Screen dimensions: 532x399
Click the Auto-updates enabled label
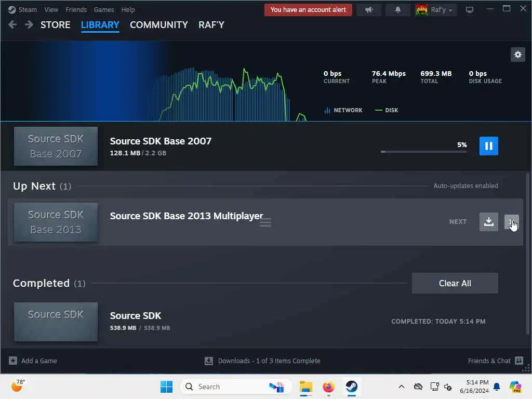pyautogui.click(x=465, y=185)
